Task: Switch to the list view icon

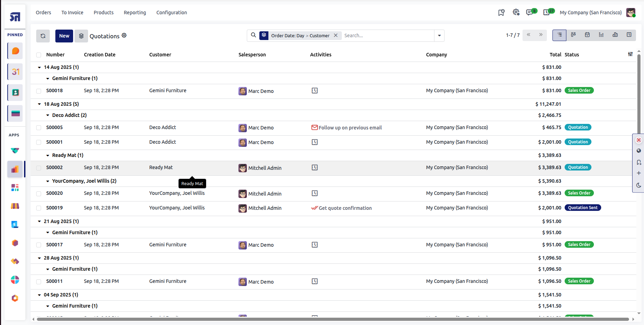Action: (x=559, y=35)
